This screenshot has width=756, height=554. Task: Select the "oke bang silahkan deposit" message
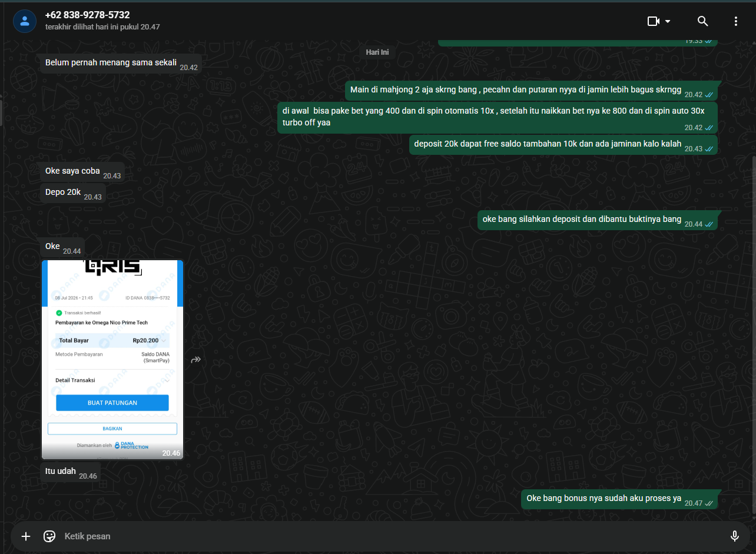point(598,220)
